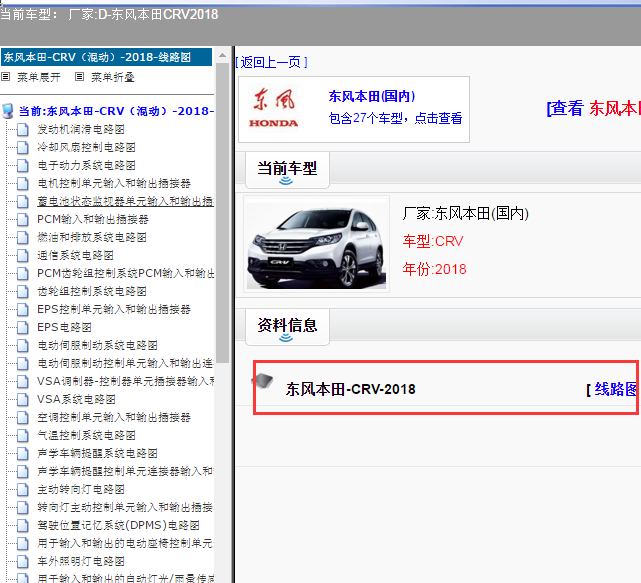Open 电子动力系统电路图 tree entry
The image size is (641, 583).
(86, 166)
